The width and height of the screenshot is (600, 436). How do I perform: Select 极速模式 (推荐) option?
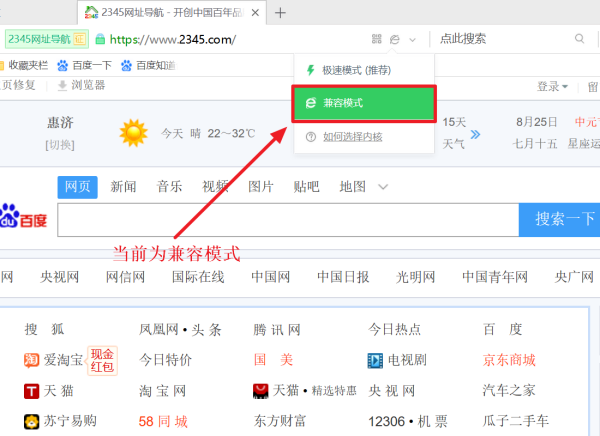(364, 70)
